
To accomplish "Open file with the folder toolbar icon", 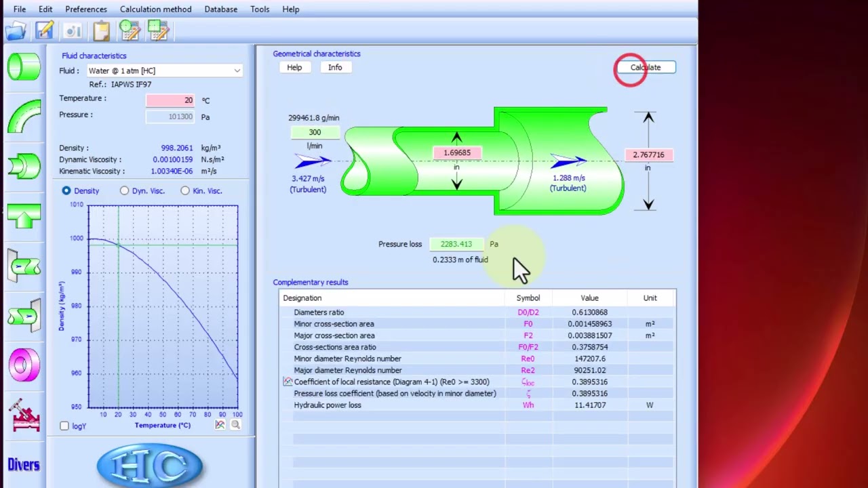I will 16,30.
